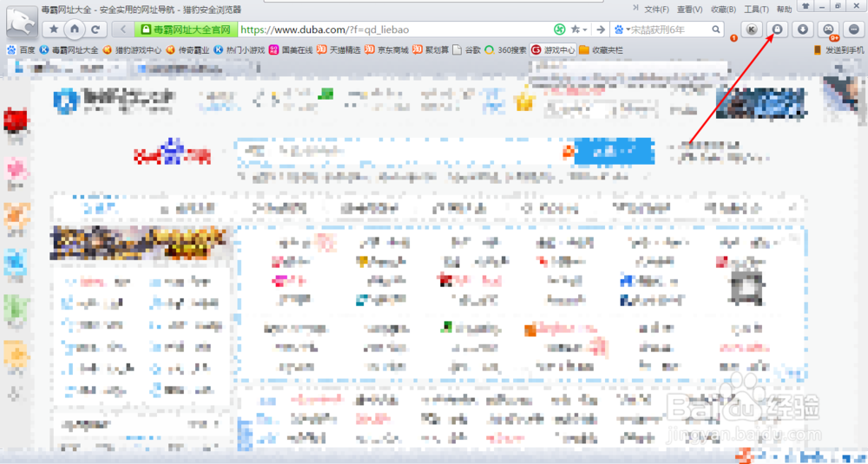The height and width of the screenshot is (464, 868).
Task: Go back one page
Action: (x=123, y=29)
